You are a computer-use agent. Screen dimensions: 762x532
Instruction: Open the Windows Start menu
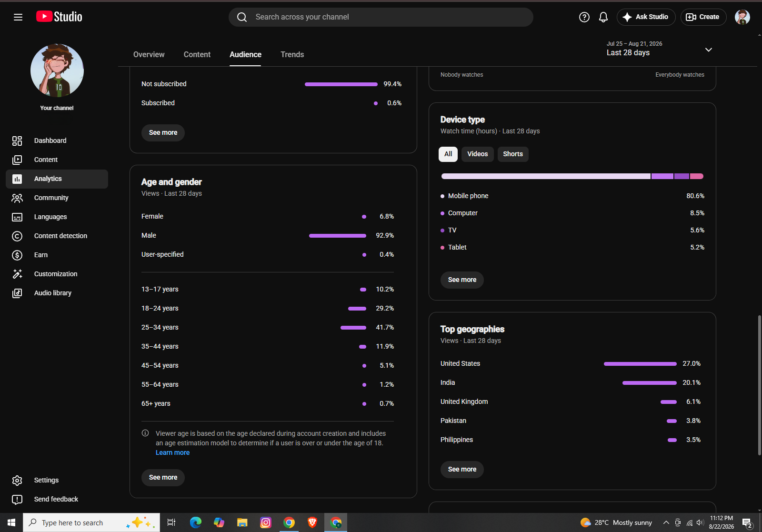pos(11,522)
